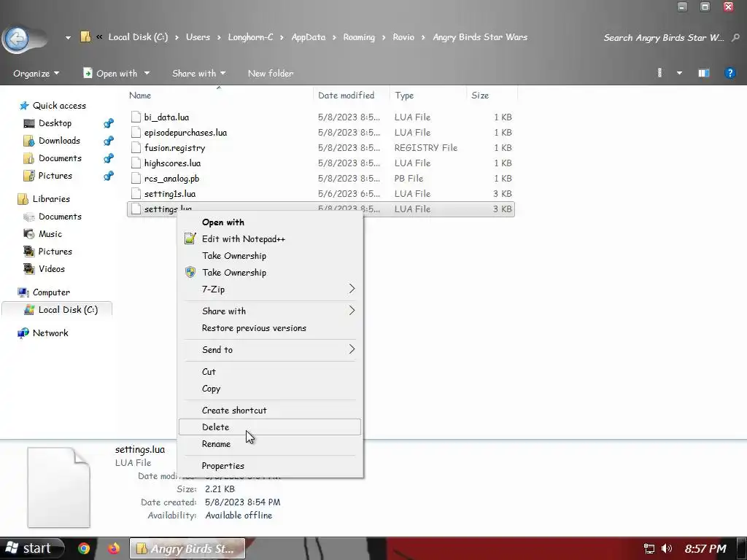747x560 pixels.
Task: Open the Organize menu
Action: (36, 74)
